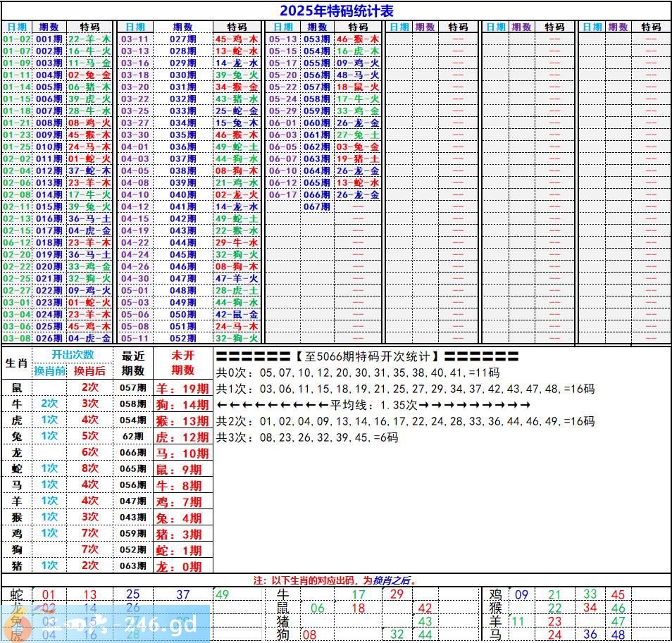Click the 换肖前 sub-header

(49, 370)
